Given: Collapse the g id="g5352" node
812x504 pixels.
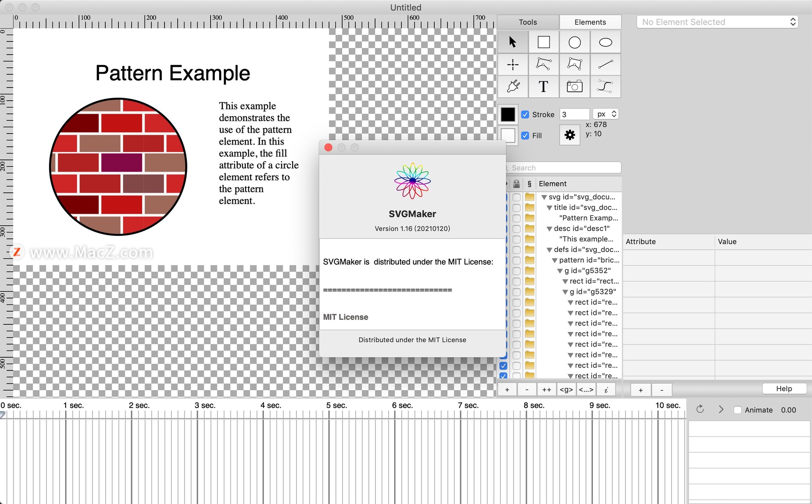Looking at the screenshot, I should [560, 271].
